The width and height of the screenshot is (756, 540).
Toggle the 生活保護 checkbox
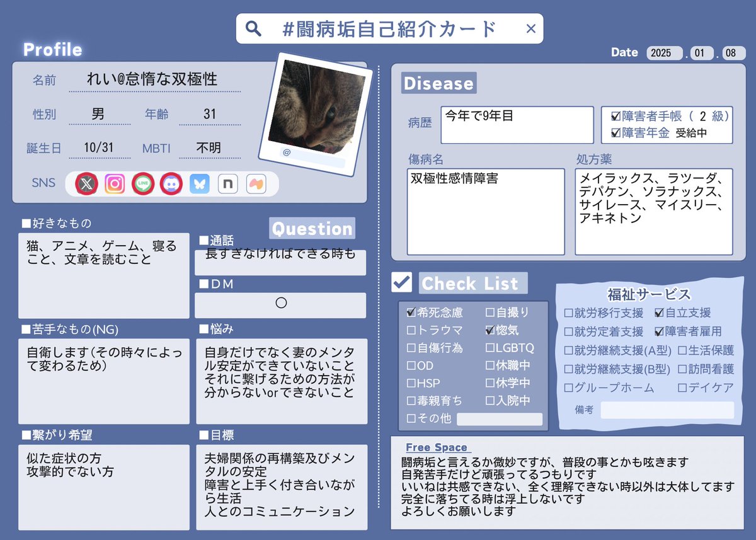[682, 350]
